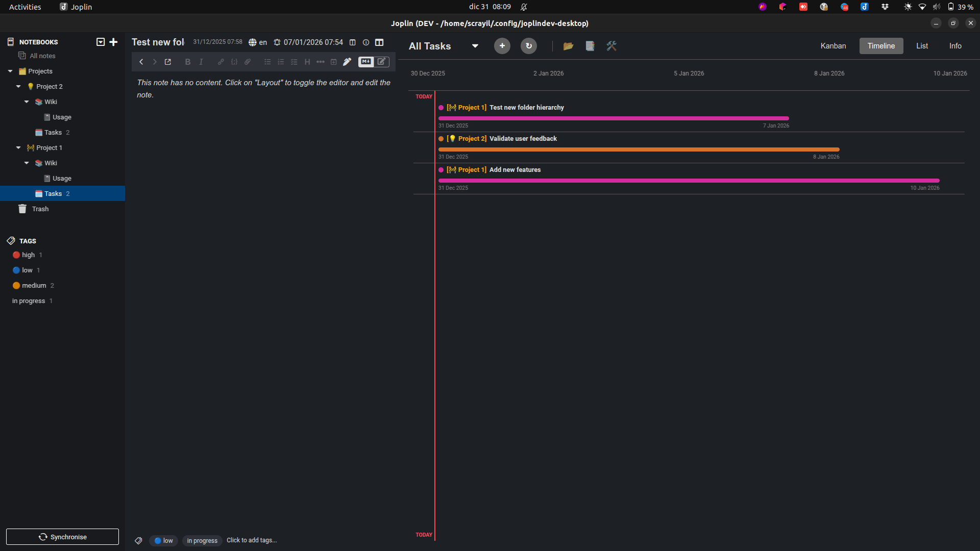Open the folder icon in the task toolbar
The image size is (980, 551).
click(569, 46)
